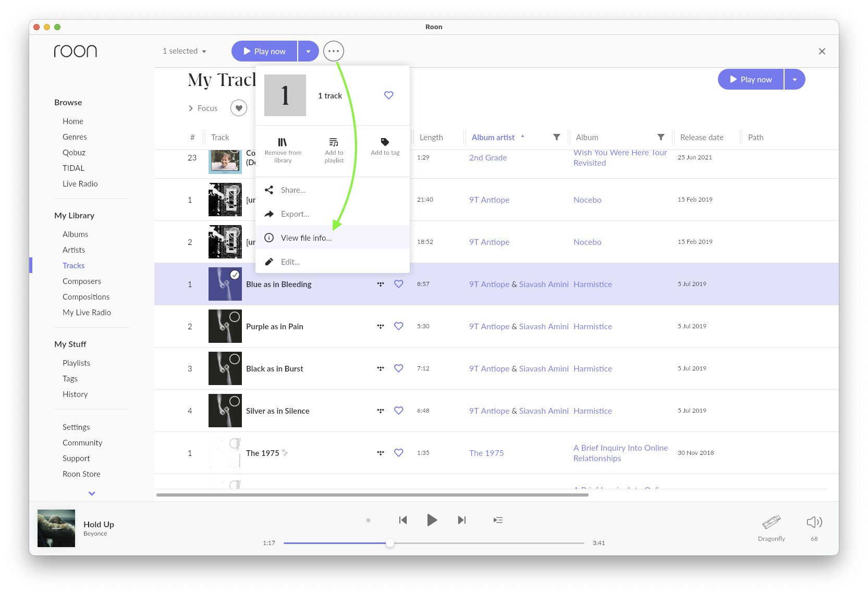Open Album column filter funnel
868x594 pixels.
pyautogui.click(x=661, y=137)
